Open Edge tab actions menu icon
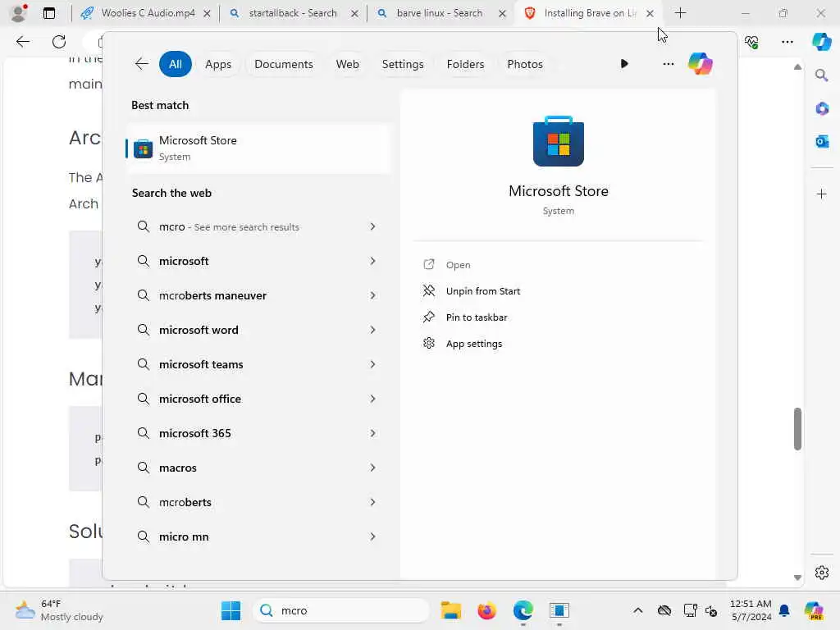This screenshot has width=840, height=630. [x=48, y=13]
